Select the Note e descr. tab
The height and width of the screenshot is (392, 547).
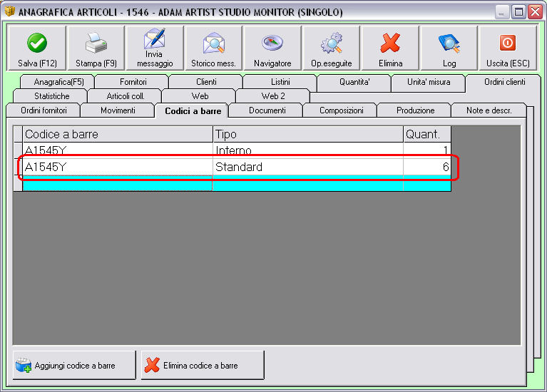[489, 110]
